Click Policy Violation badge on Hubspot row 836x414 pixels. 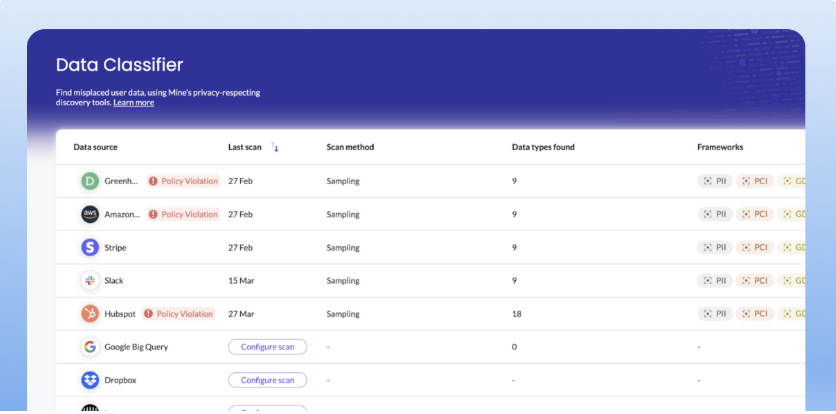click(x=179, y=314)
